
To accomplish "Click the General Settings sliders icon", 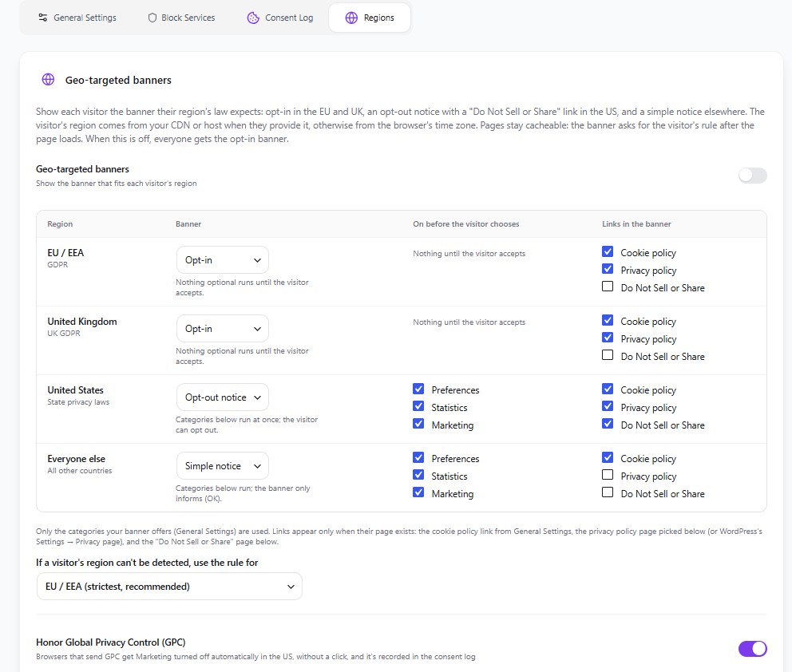I will pyautogui.click(x=43, y=18).
